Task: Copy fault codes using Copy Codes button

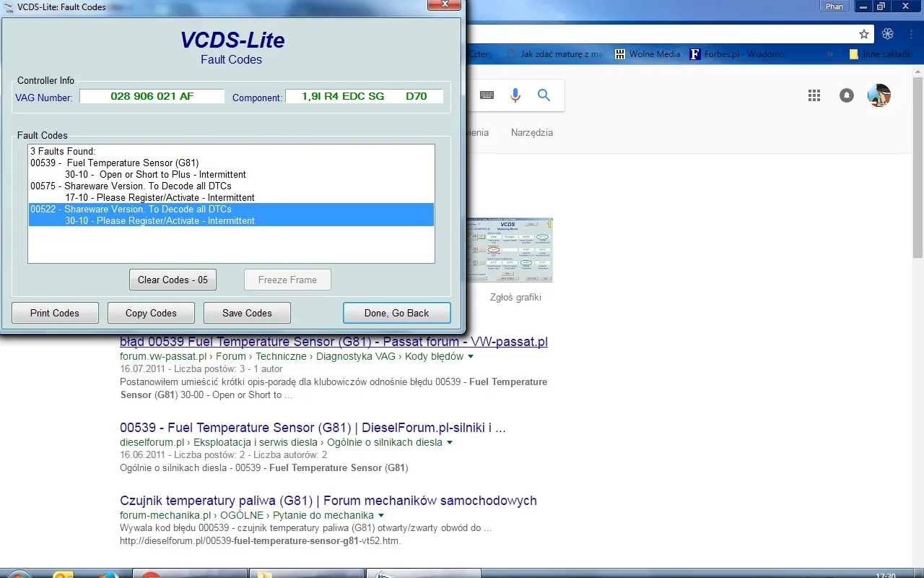Action: [x=151, y=313]
